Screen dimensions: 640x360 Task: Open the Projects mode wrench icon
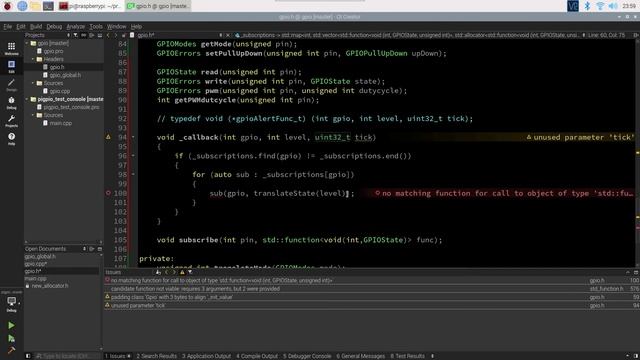coord(11,121)
